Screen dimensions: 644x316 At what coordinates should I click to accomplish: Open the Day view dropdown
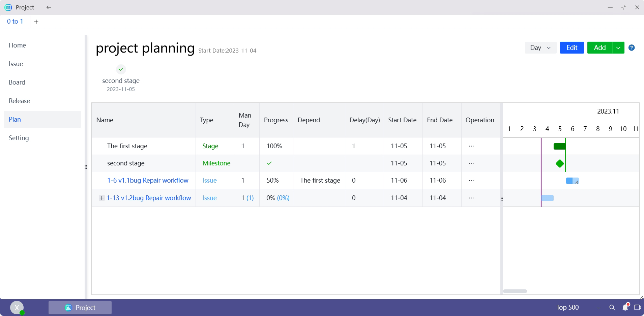pos(540,48)
